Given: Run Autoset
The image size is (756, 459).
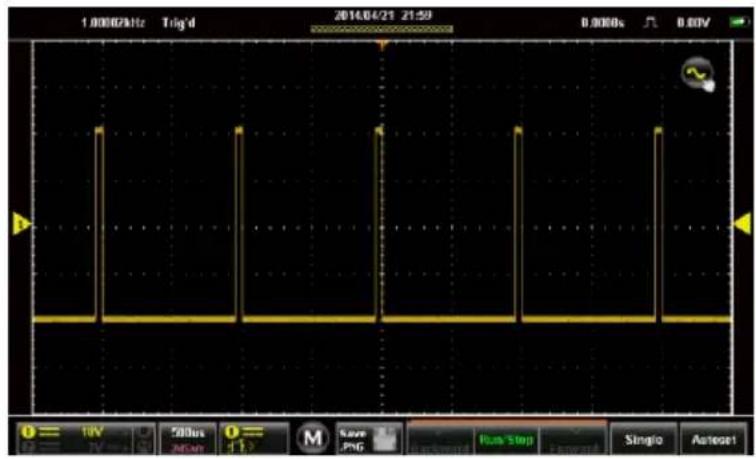Looking at the screenshot, I should coord(715,439).
